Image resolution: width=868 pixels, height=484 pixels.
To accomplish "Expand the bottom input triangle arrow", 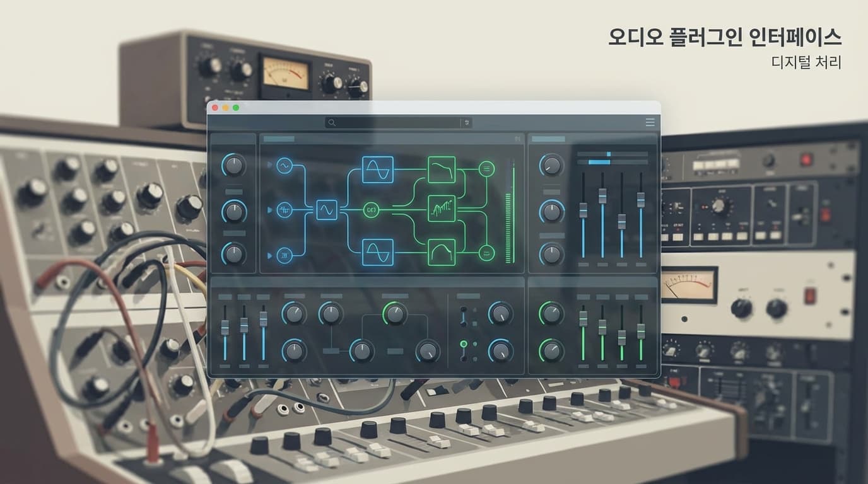I will coord(270,255).
